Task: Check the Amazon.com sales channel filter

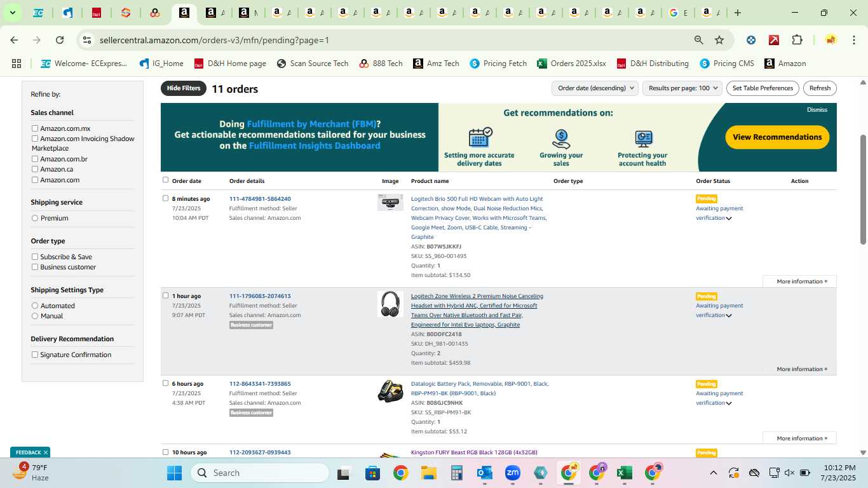Action: point(35,180)
